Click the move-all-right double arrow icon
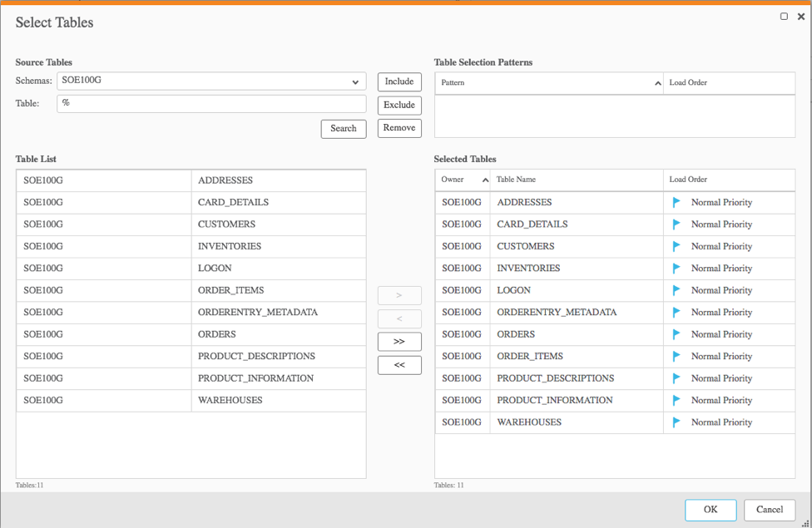This screenshot has height=528, width=812. [399, 341]
